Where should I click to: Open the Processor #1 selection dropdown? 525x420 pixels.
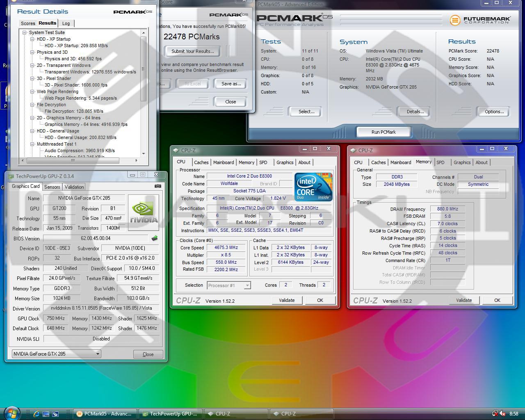click(x=229, y=285)
